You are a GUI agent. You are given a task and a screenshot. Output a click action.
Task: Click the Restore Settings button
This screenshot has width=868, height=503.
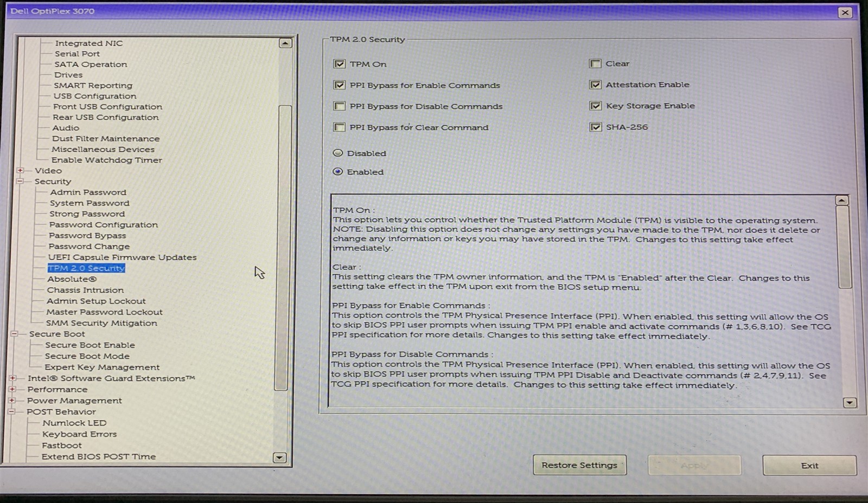[579, 465]
